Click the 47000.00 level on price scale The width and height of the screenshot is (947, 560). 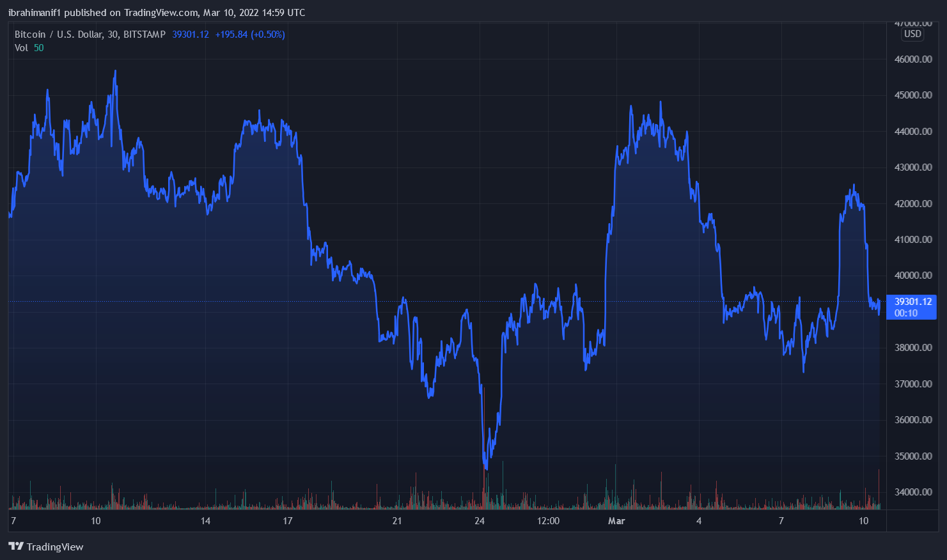pos(912,23)
